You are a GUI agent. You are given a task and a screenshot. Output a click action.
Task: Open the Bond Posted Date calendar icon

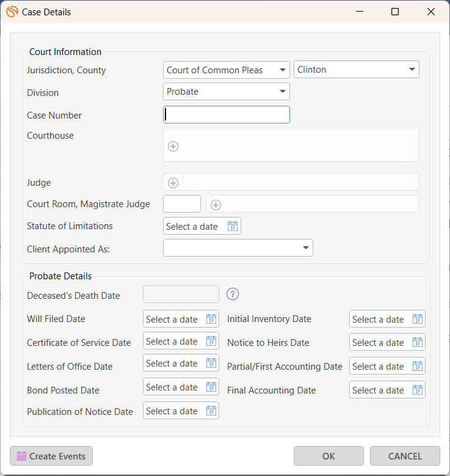[211, 387]
